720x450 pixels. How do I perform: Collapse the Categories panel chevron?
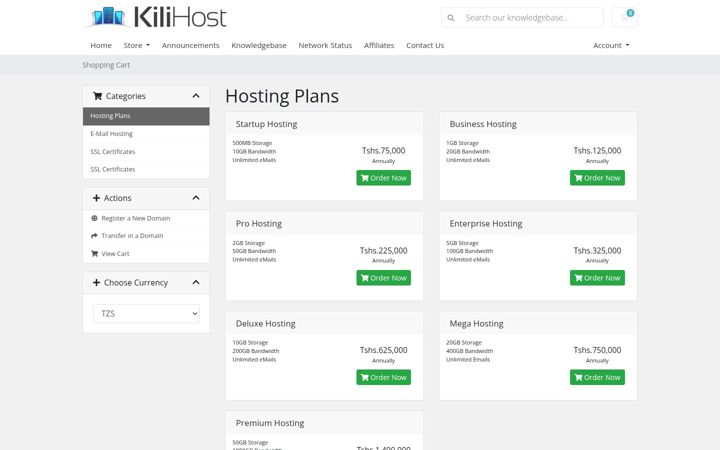click(196, 96)
